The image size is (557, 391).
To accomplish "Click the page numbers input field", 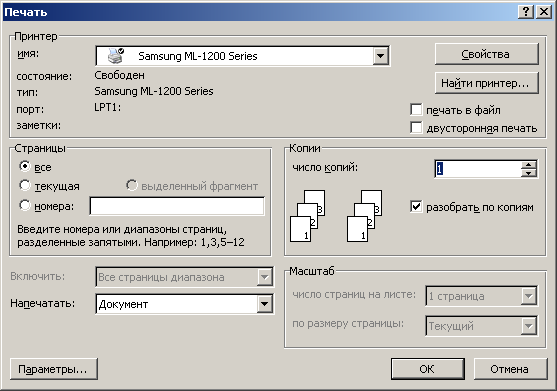I will point(177,206).
